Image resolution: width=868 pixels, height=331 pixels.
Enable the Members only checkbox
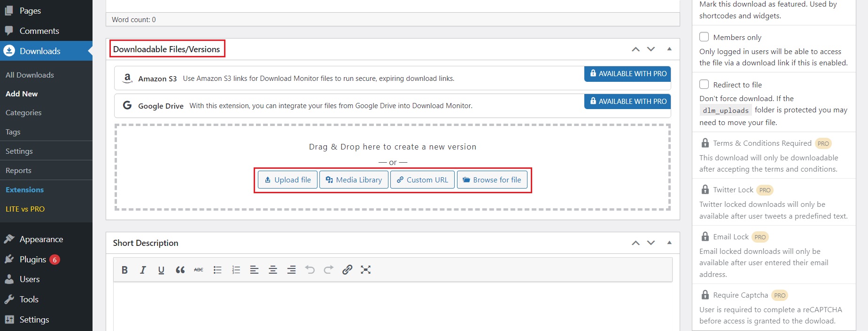tap(704, 37)
